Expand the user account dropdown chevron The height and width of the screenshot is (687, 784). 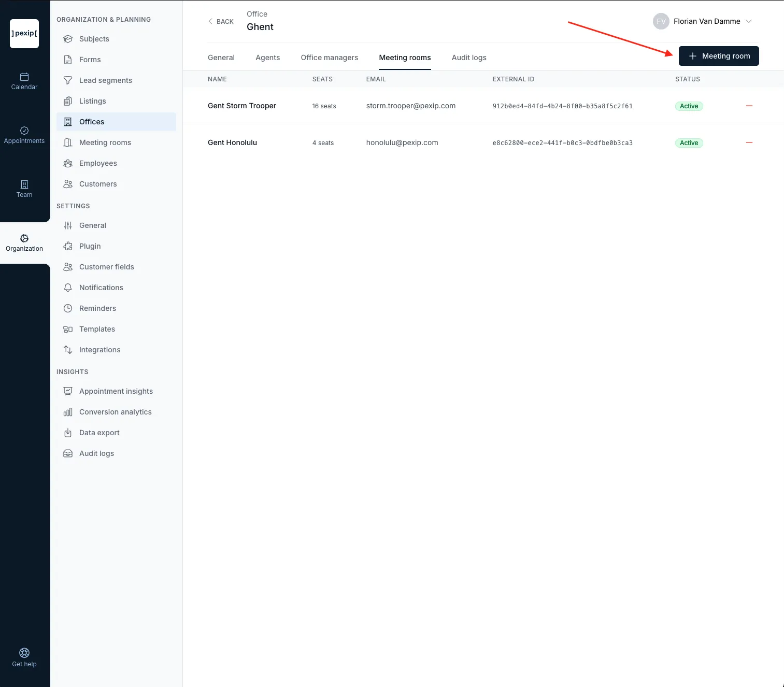(x=749, y=21)
